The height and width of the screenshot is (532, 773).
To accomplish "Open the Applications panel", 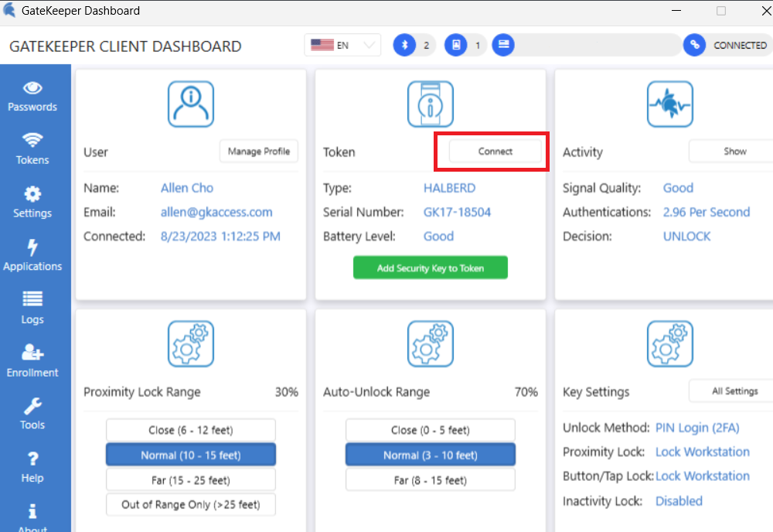I will click(x=32, y=254).
